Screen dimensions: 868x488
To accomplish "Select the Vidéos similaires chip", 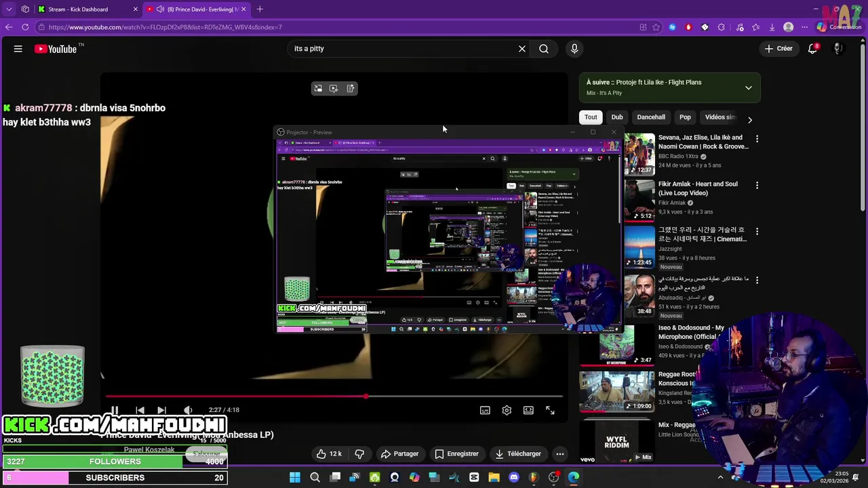I will (x=719, y=117).
